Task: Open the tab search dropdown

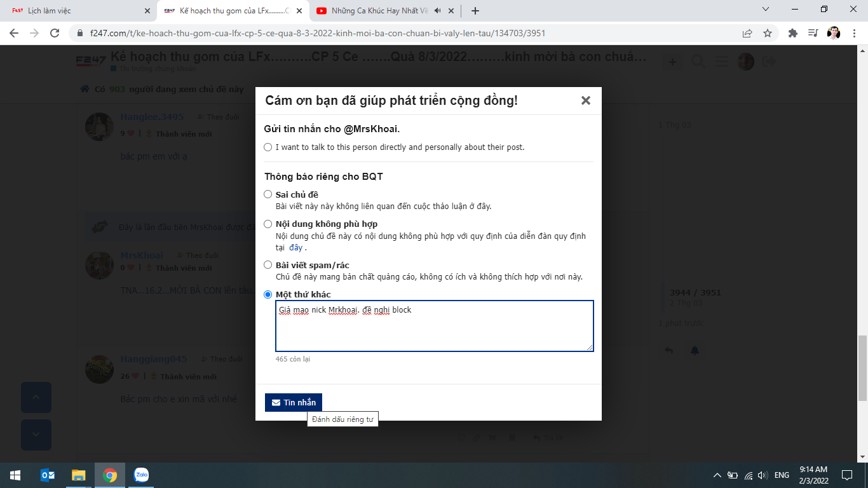Action: [x=766, y=10]
